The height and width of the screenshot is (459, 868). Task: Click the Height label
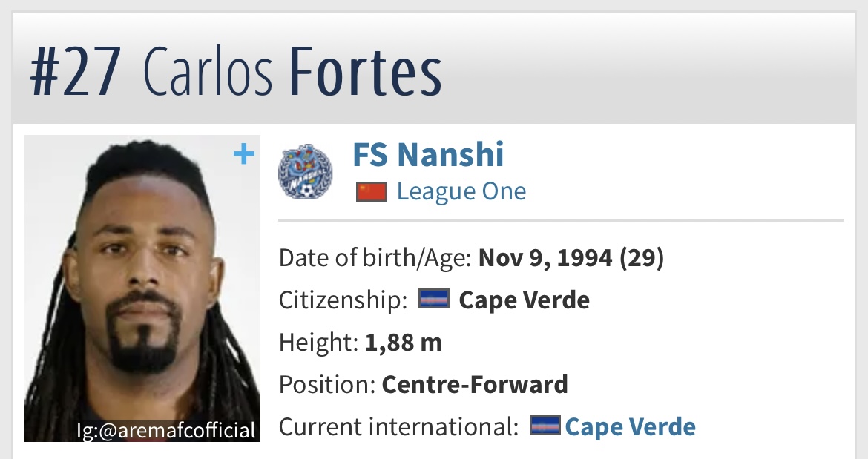coord(318,343)
